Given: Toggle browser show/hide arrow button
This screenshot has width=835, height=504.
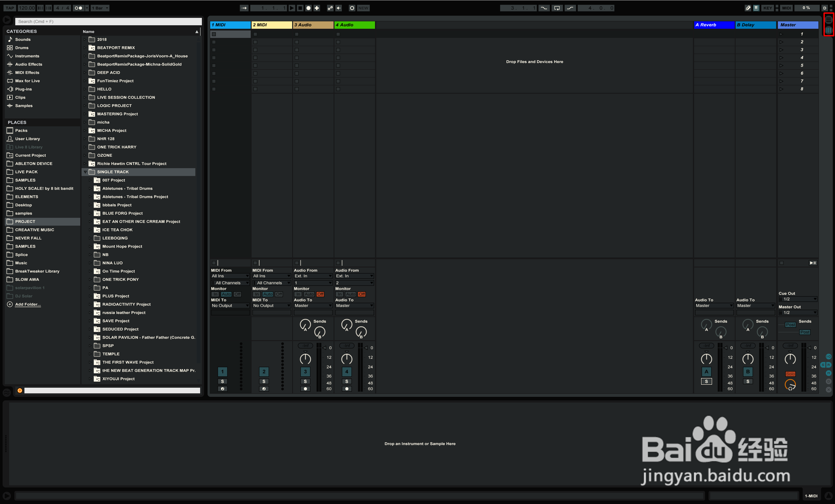Looking at the screenshot, I should tap(7, 20).
